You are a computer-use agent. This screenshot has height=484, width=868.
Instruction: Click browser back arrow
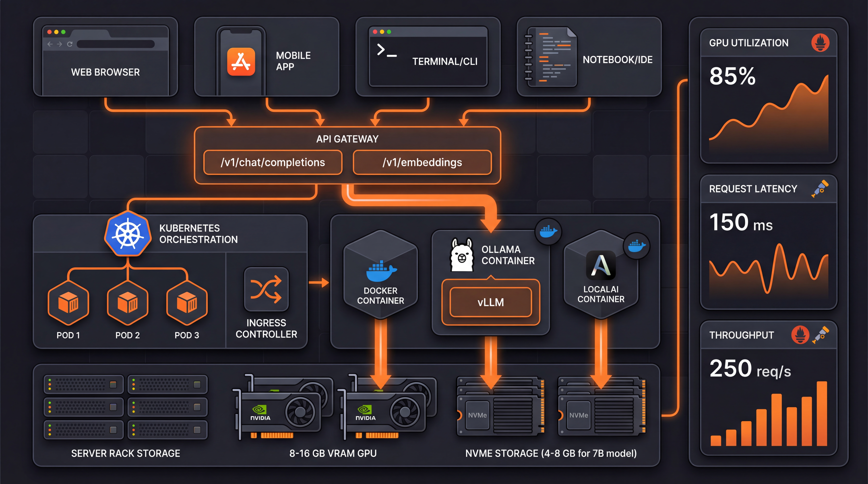click(50, 44)
